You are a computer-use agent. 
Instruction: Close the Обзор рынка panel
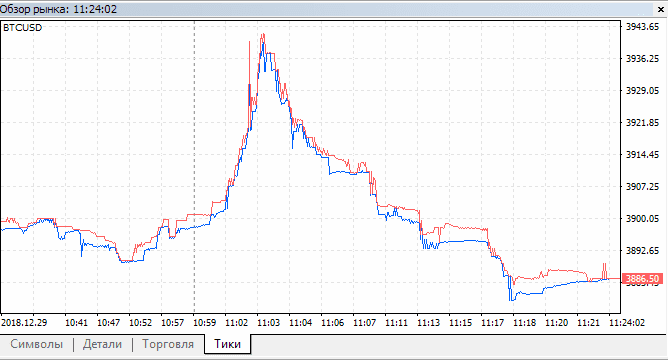coord(661,9)
